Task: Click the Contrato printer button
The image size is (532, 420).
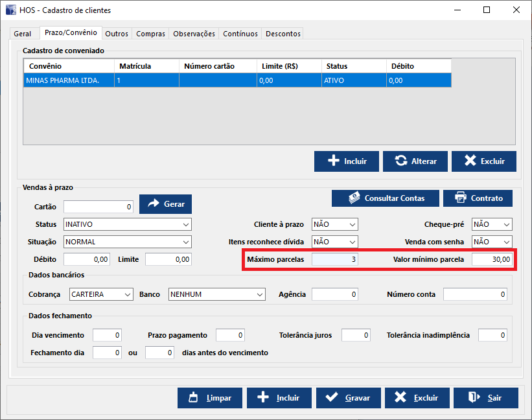Action: 482,198
